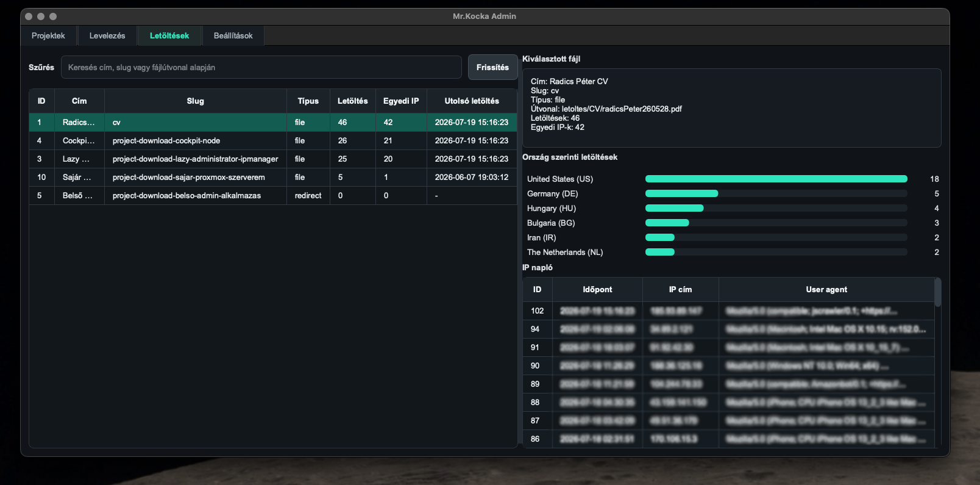Image resolution: width=980 pixels, height=485 pixels.
Task: Click the Lazy … title cell
Action: [x=79, y=159]
